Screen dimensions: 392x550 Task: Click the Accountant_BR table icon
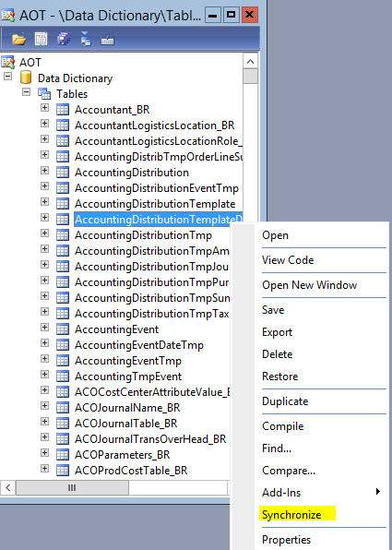tap(63, 110)
